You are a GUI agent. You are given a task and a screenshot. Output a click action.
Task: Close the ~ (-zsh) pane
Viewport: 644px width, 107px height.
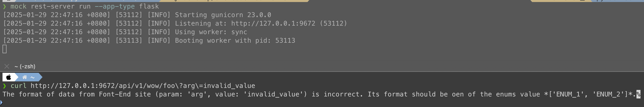tap(7, 66)
